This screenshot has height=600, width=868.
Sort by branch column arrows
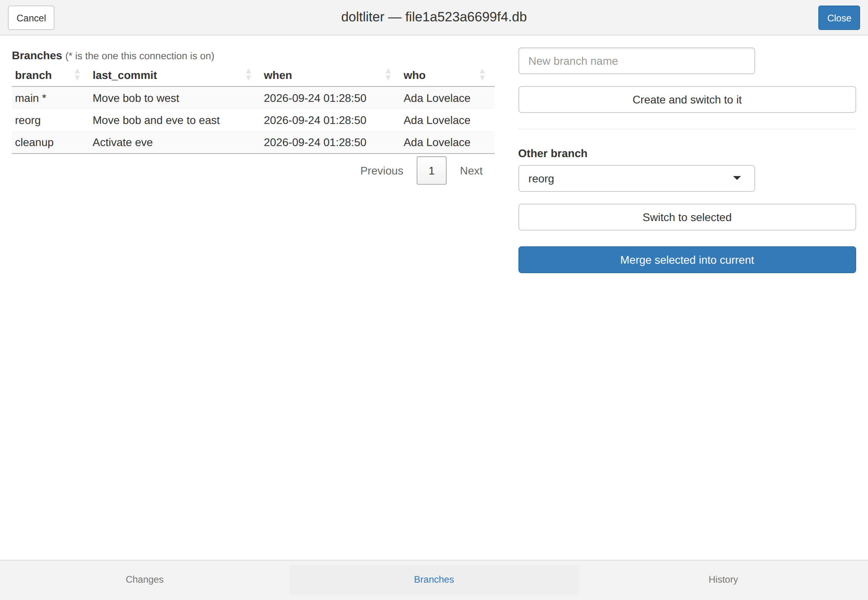coord(77,75)
